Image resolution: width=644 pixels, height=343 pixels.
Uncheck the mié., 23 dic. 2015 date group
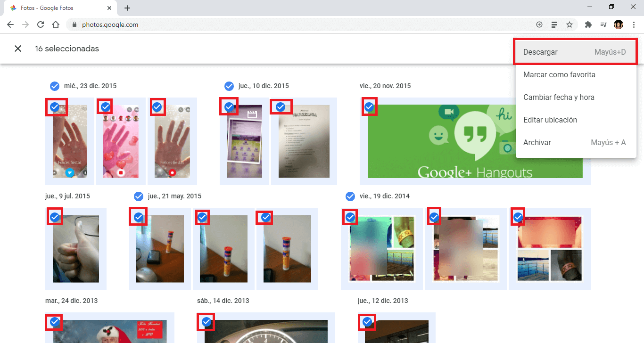(x=55, y=86)
